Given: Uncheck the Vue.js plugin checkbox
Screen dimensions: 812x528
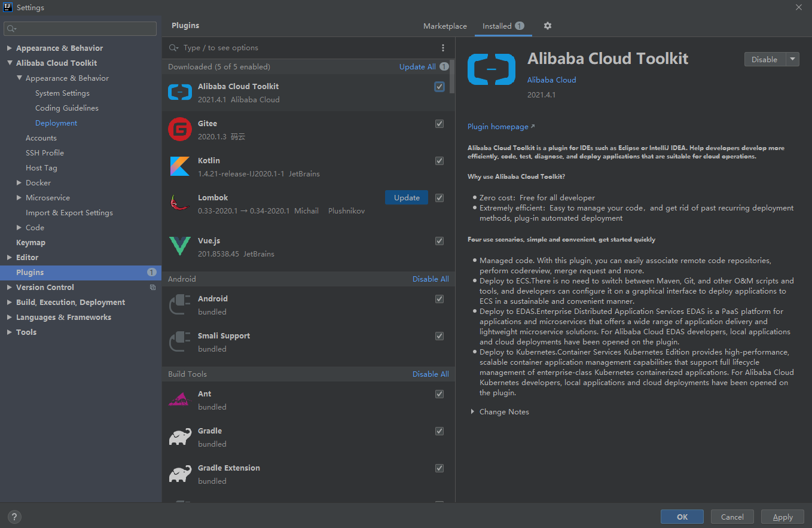Looking at the screenshot, I should click(439, 241).
